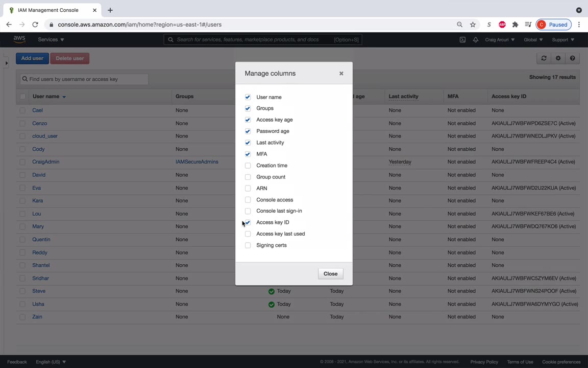Image resolution: width=588 pixels, height=368 pixels.
Task: Open the Privacy Policy link
Action: click(x=484, y=362)
